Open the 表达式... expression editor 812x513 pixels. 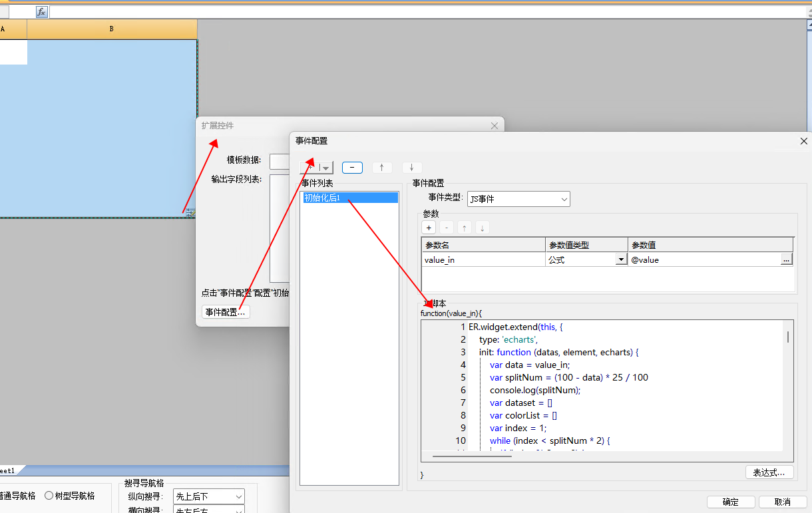click(x=769, y=472)
